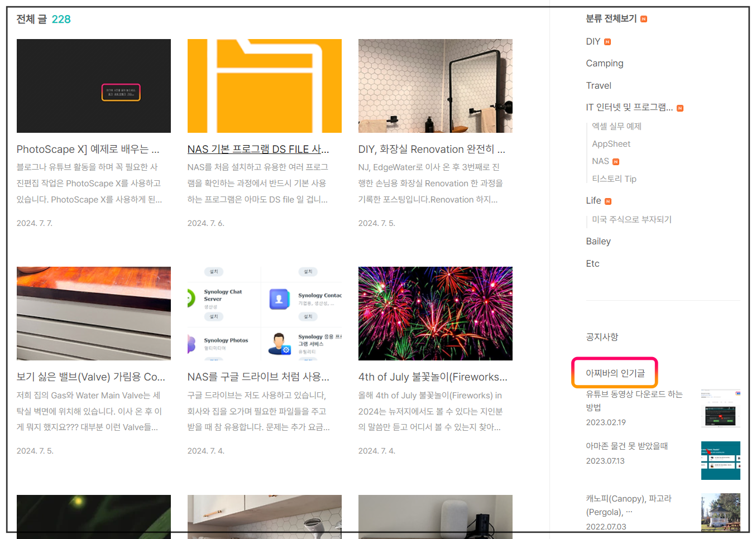Open the DIY category
This screenshot has width=756, height=539.
click(x=593, y=41)
